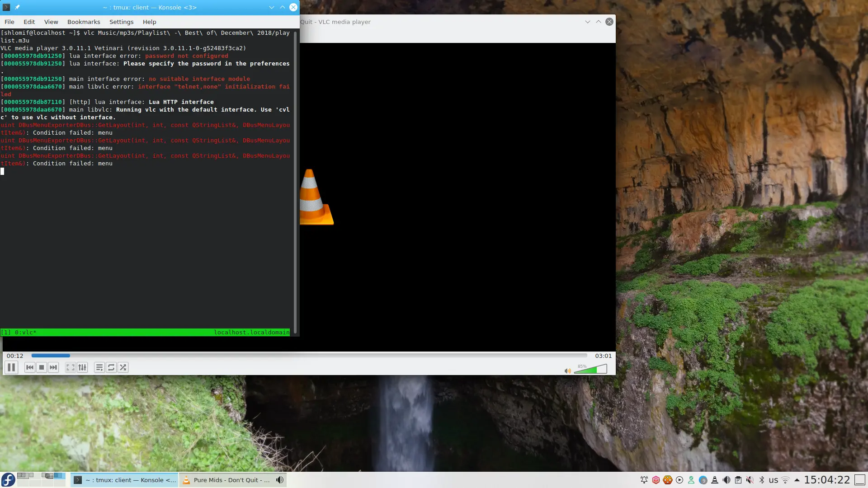
Task: Minimize Konsole window via chevron down
Action: click(271, 7)
